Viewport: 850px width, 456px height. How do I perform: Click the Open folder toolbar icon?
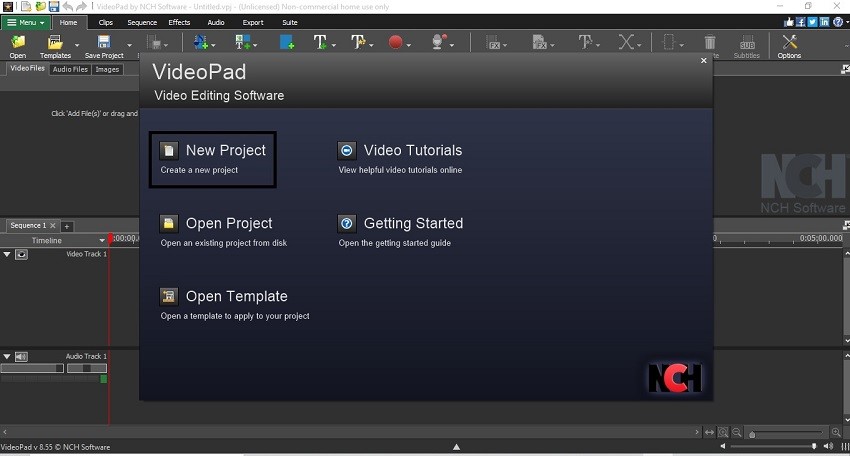(x=18, y=44)
